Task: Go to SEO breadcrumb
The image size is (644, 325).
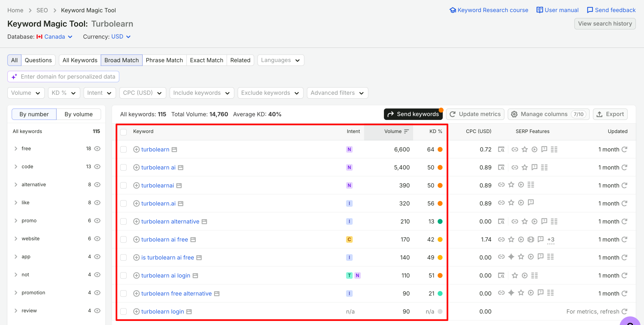Action: (x=42, y=10)
